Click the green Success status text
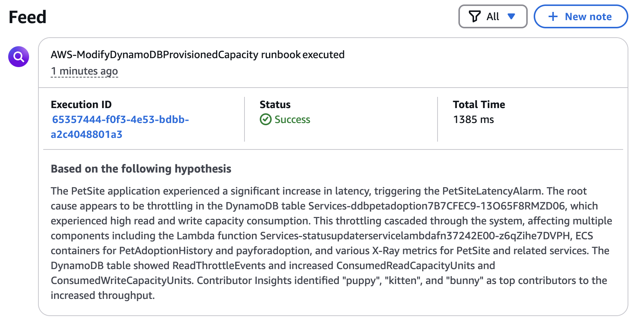The width and height of the screenshot is (644, 325). pos(292,119)
